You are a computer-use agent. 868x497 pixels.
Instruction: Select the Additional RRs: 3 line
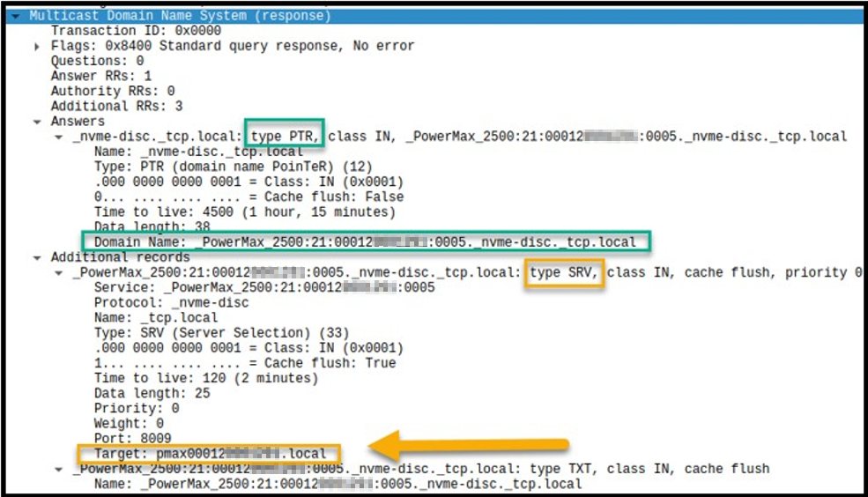[x=117, y=107]
